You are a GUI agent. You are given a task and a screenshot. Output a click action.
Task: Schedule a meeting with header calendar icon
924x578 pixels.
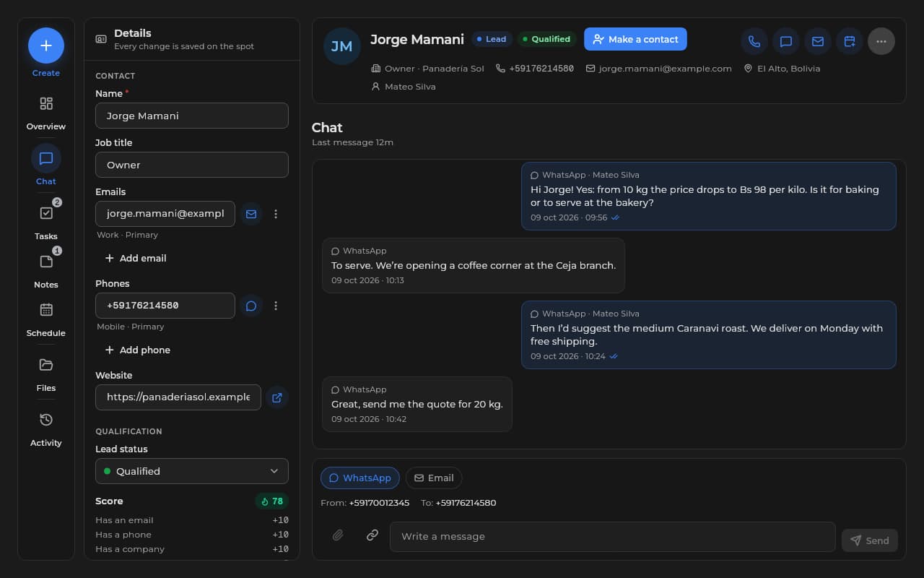[850, 41]
